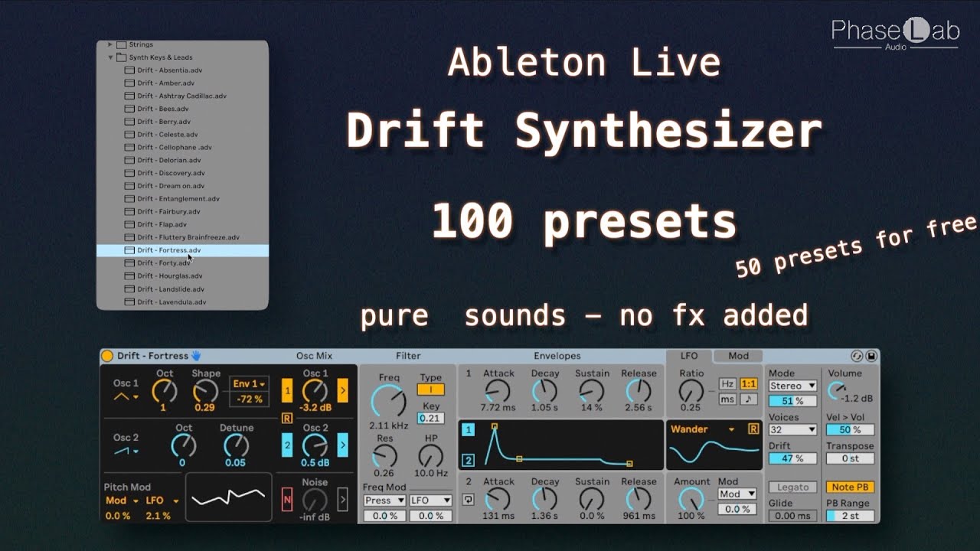Click the hand icon beside Drift - Fortress

point(196,356)
